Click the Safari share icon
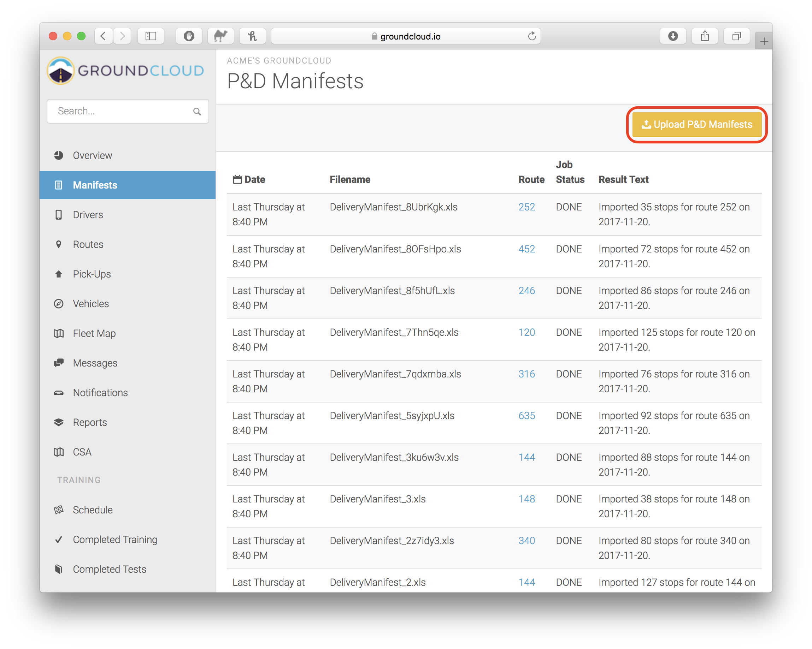Image resolution: width=812 pixels, height=649 pixels. tap(705, 36)
